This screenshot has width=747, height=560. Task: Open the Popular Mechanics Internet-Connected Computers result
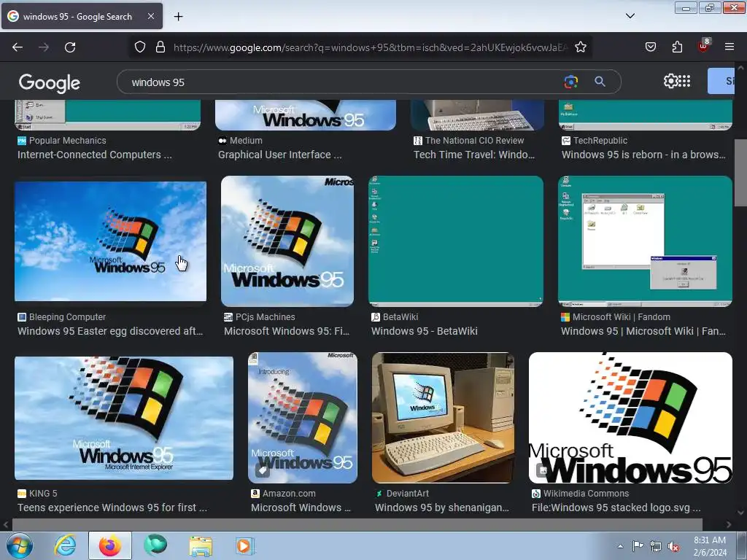(94, 155)
